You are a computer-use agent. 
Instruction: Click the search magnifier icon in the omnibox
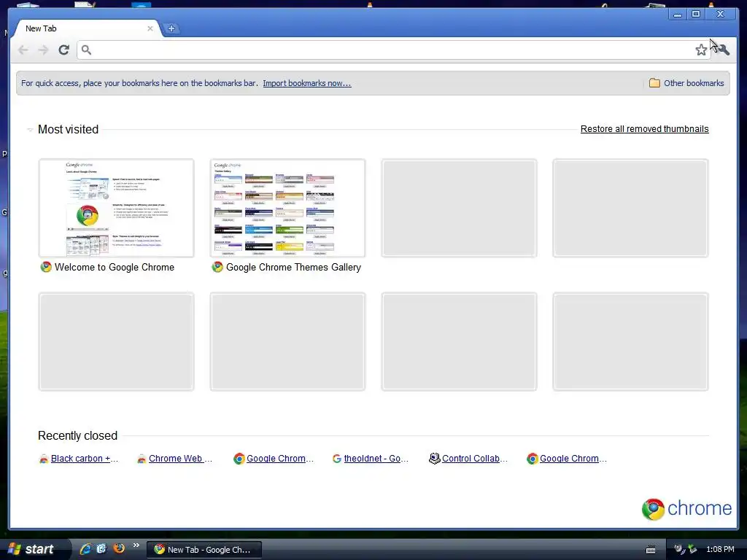pyautogui.click(x=86, y=50)
